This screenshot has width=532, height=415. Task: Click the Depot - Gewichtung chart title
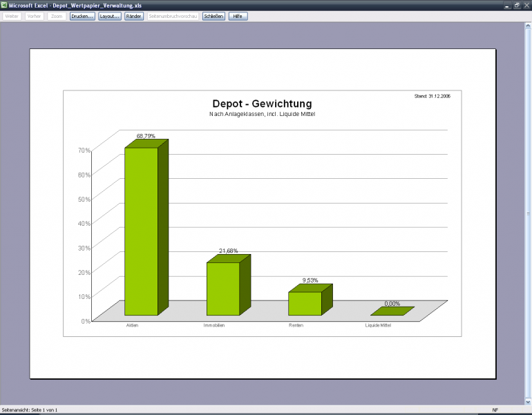tap(262, 104)
